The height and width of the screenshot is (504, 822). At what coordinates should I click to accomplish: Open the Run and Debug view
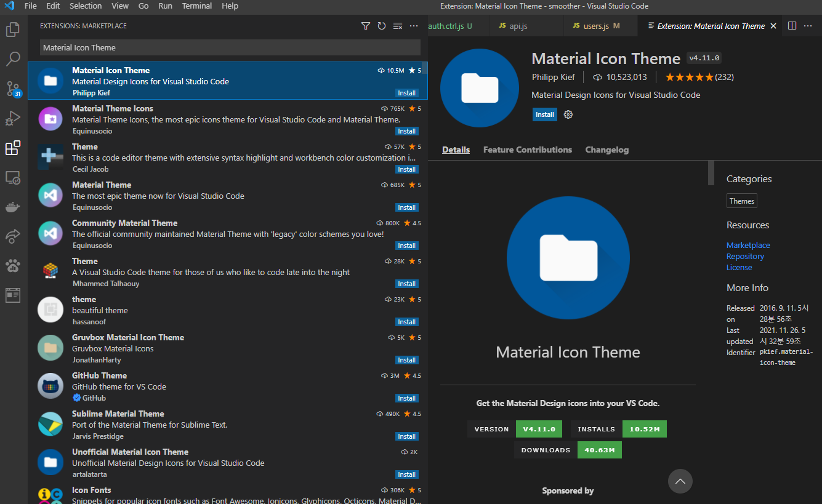pyautogui.click(x=13, y=118)
